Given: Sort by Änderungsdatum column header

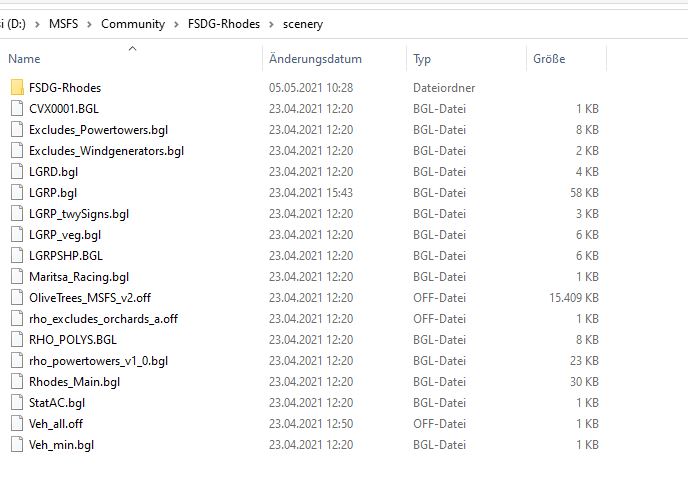Looking at the screenshot, I should (x=315, y=60).
